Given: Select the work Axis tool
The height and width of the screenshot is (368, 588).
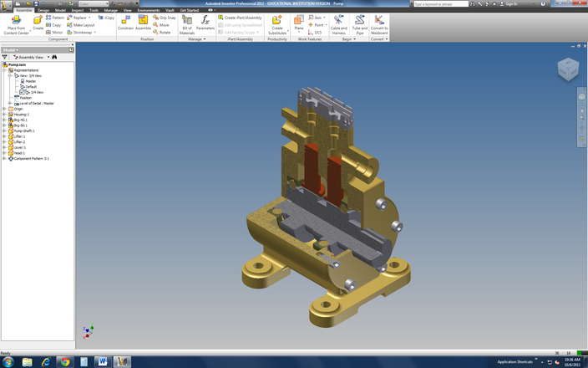Looking at the screenshot, I should tap(315, 18).
